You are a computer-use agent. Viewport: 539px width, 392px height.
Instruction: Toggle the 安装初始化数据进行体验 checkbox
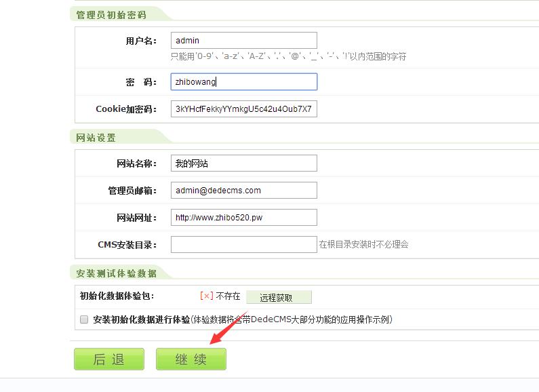click(x=84, y=319)
